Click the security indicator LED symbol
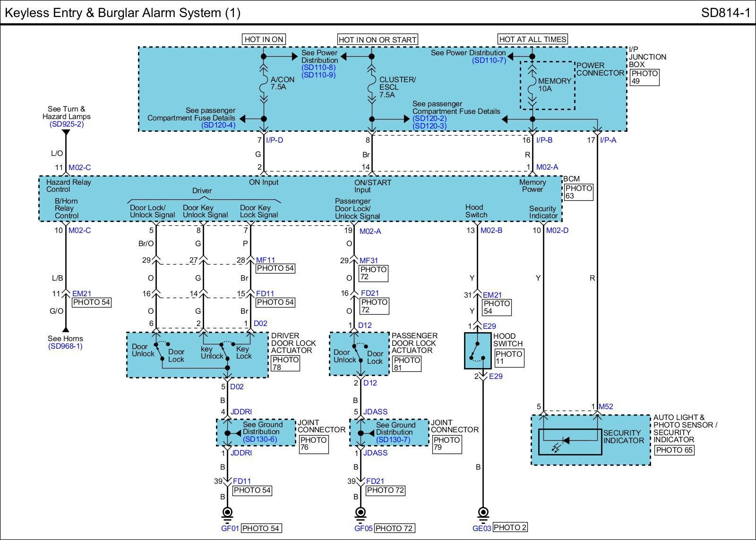The width and height of the screenshot is (756, 540). [x=562, y=442]
